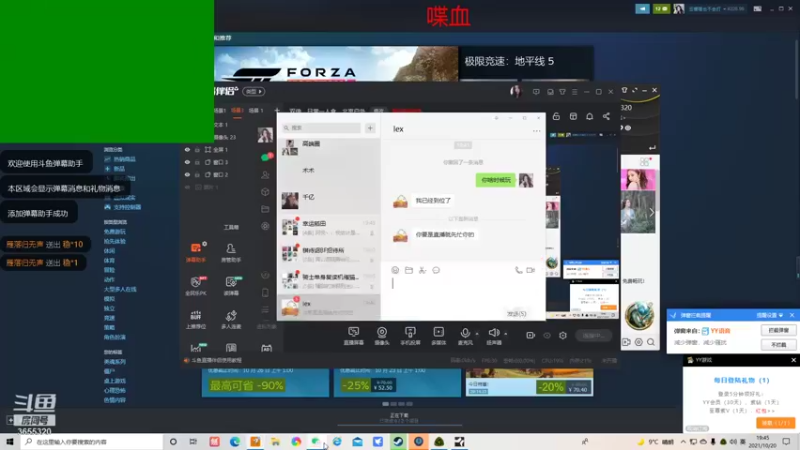Click the search icon under game avatar panel
Image resolution: width=800 pixels, height=450 pixels.
pyautogui.click(x=651, y=342)
